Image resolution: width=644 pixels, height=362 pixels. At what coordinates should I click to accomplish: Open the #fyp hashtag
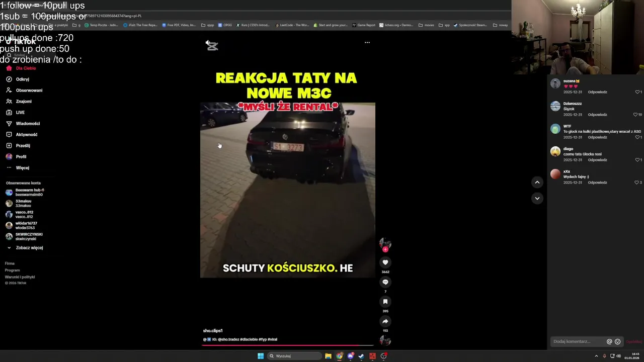point(263,339)
